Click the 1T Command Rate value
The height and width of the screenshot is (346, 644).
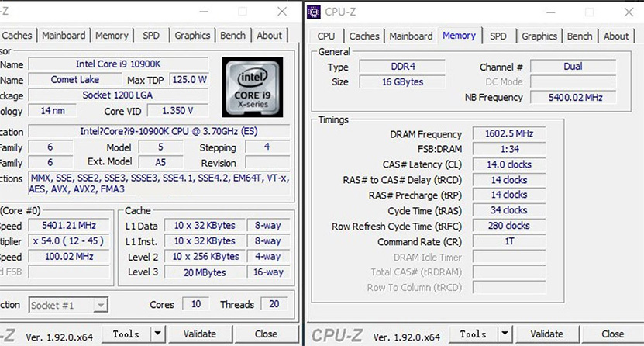[x=509, y=241]
